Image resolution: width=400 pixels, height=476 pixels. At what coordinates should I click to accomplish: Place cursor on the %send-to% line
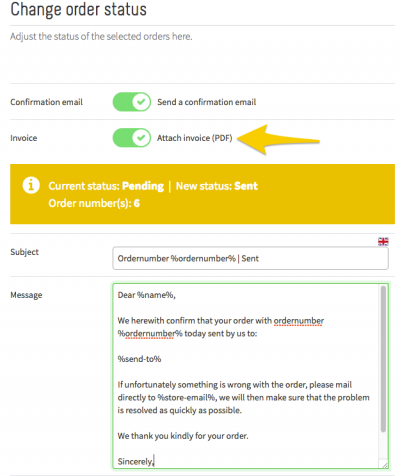click(x=139, y=359)
